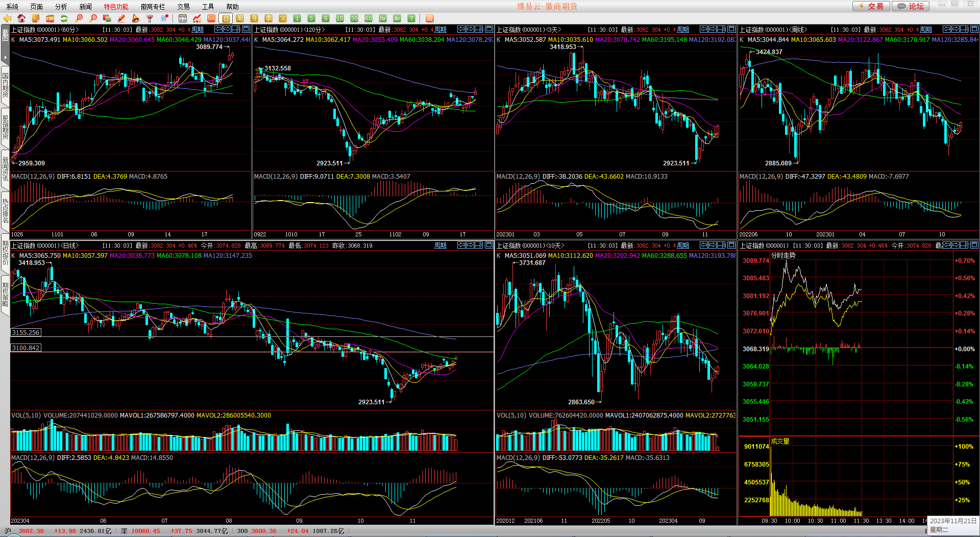The width and height of the screenshot is (980, 537).
Task: Click the yellow back arrow toolbar icon
Action: (7, 18)
